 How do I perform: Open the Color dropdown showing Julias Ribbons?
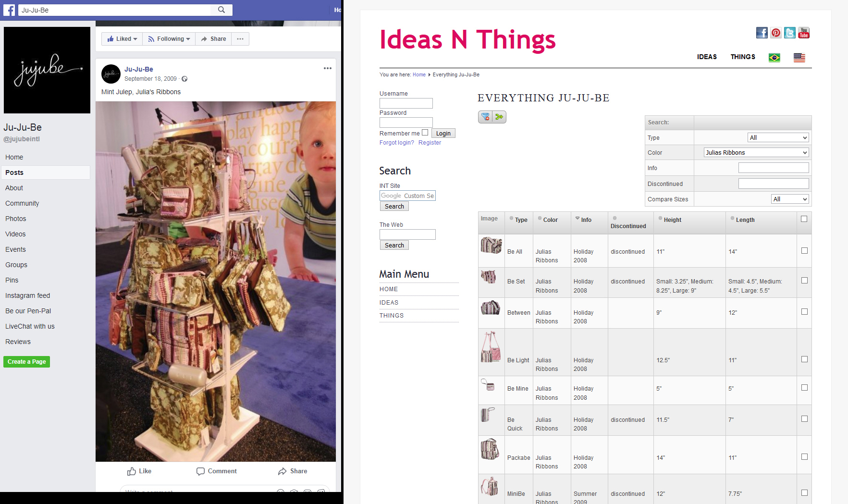click(x=757, y=152)
